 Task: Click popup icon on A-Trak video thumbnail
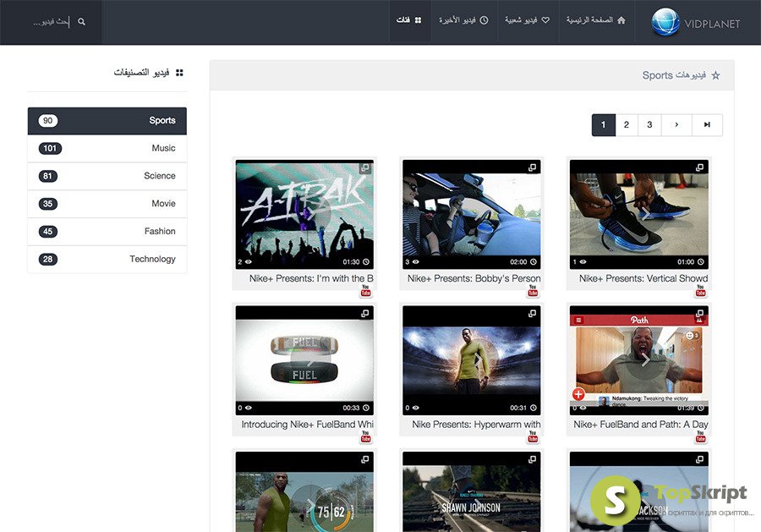tap(365, 167)
